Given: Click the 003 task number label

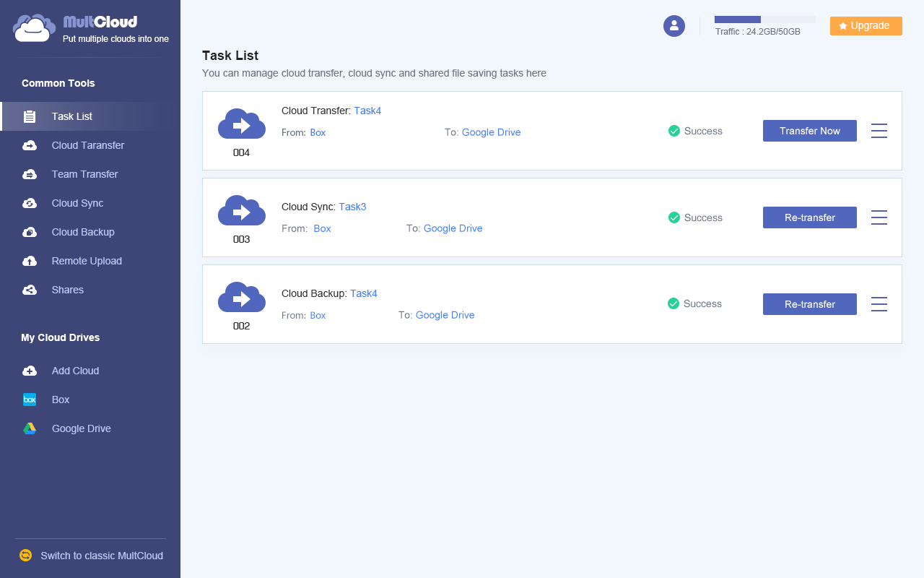Looking at the screenshot, I should (x=241, y=239).
